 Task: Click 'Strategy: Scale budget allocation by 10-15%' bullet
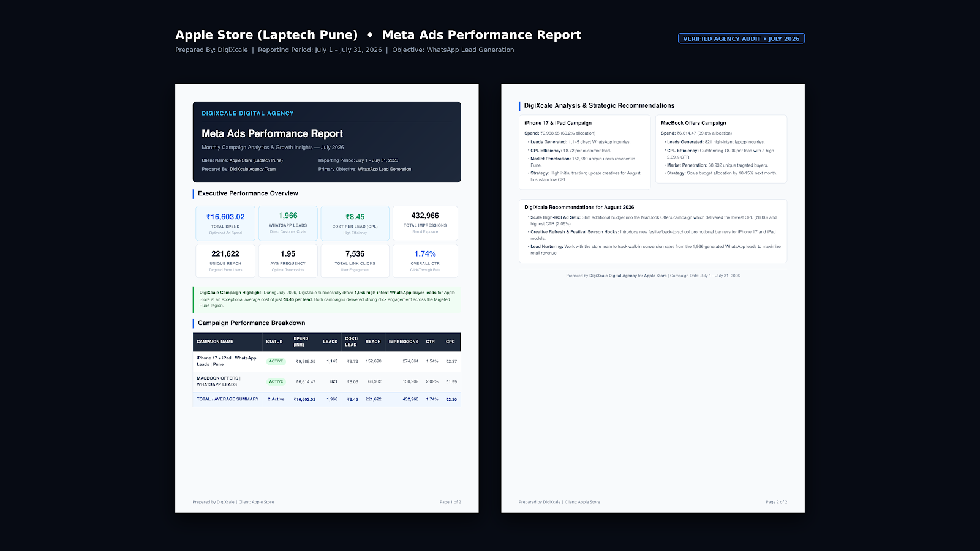click(722, 173)
